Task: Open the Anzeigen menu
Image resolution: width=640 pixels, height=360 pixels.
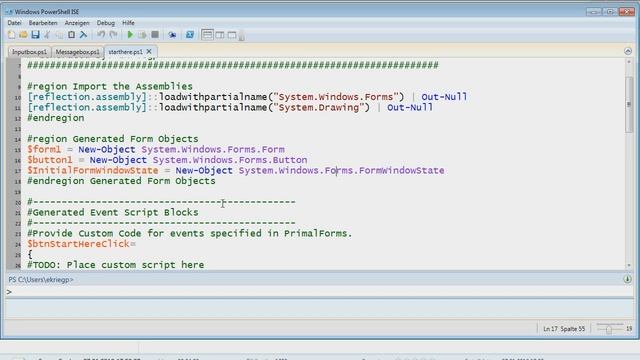Action: (x=77, y=23)
